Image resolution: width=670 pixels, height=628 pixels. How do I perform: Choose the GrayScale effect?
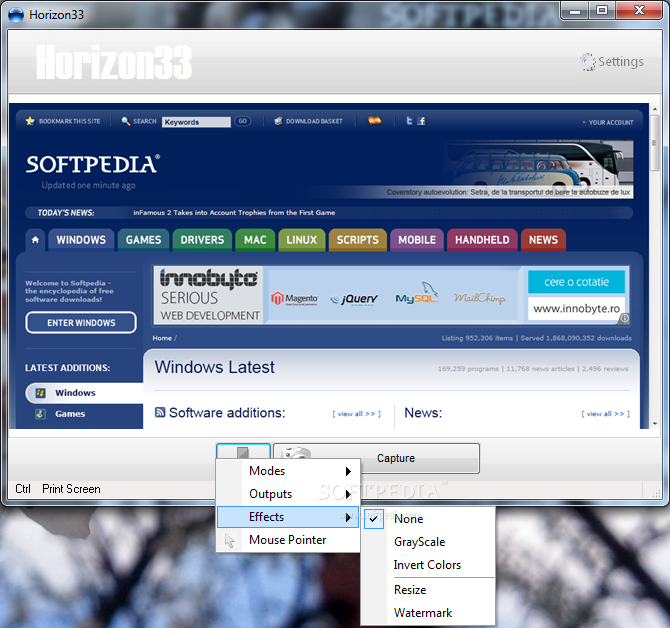coord(429,542)
